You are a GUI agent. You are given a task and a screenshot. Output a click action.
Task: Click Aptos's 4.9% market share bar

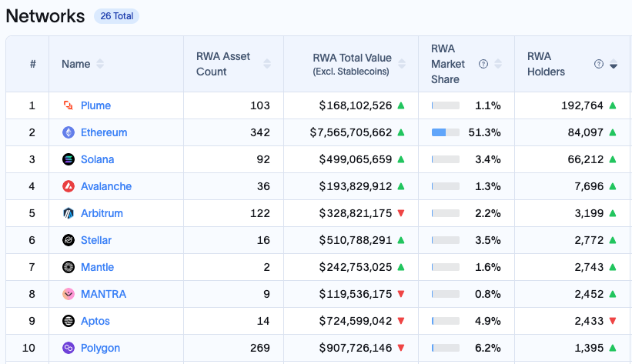[x=446, y=321]
